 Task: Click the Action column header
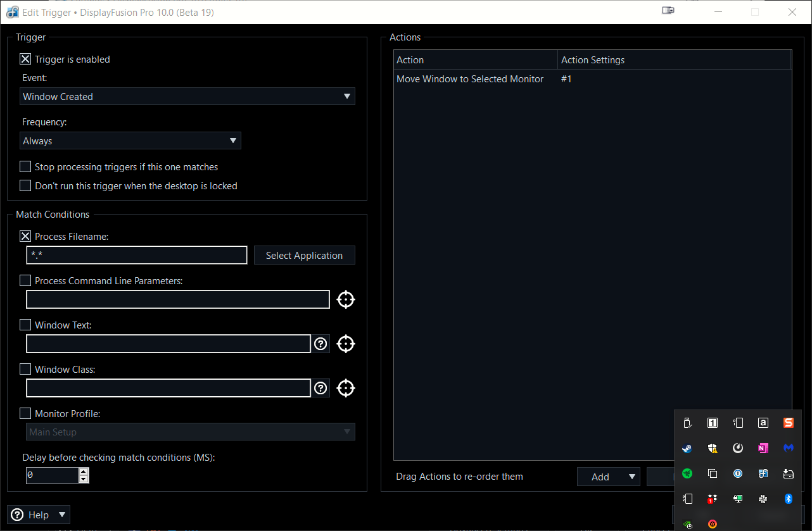(x=475, y=60)
